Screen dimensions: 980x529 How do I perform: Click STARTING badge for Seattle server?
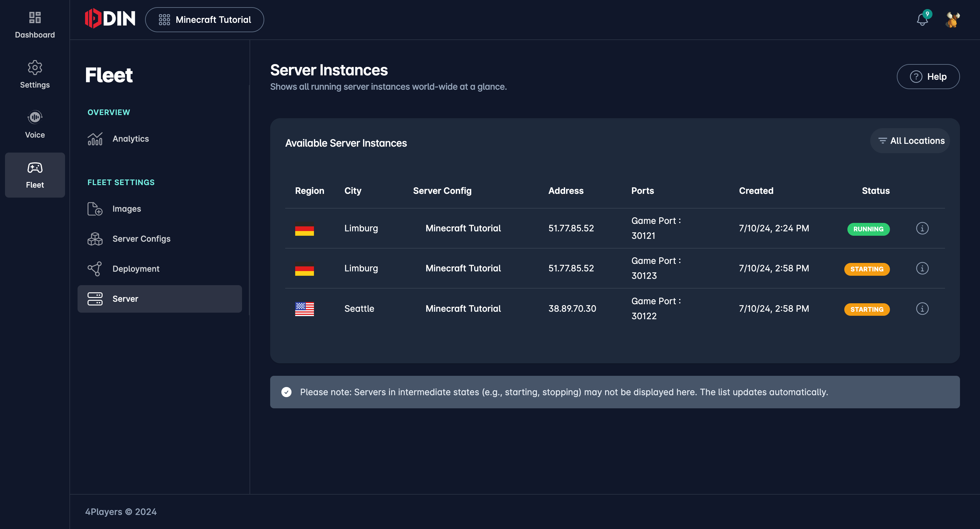(x=867, y=309)
